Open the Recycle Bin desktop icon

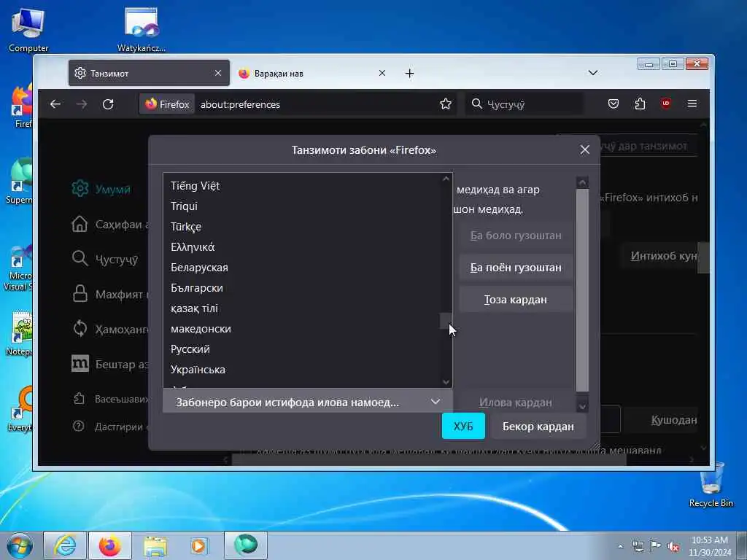coord(711,484)
